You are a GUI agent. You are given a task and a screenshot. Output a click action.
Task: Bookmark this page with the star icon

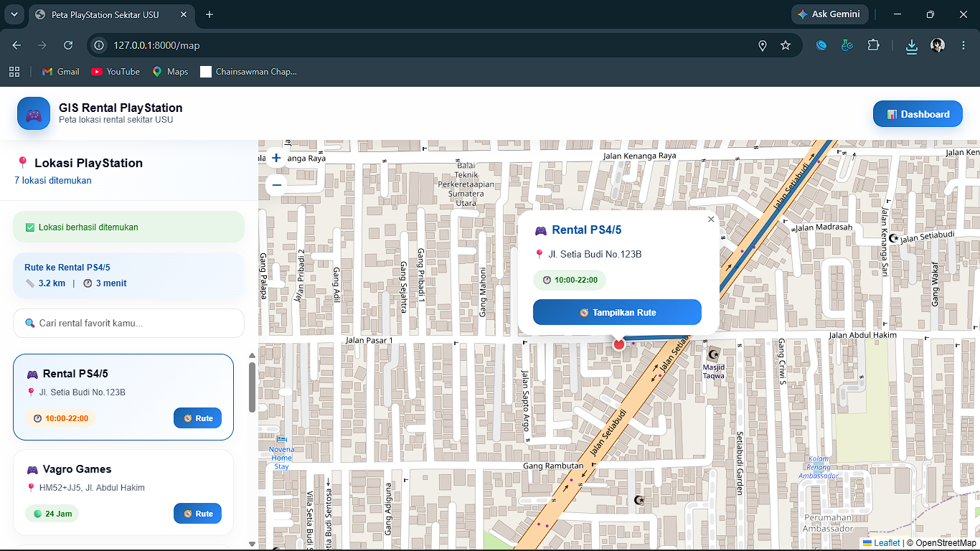[x=786, y=45]
